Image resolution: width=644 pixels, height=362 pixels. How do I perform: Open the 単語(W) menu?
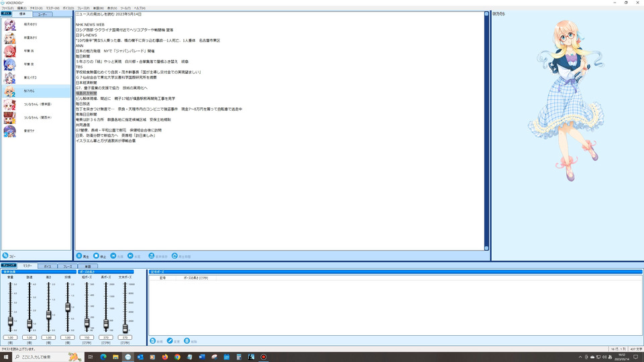(99, 8)
